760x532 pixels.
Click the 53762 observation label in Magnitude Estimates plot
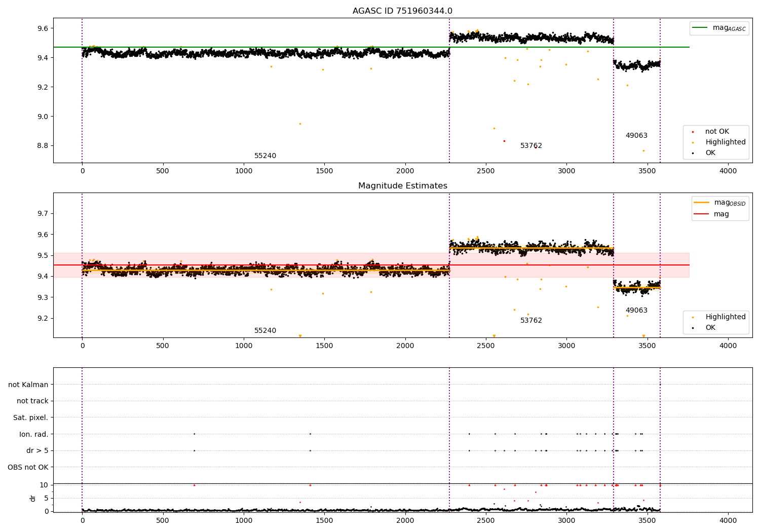click(531, 321)
